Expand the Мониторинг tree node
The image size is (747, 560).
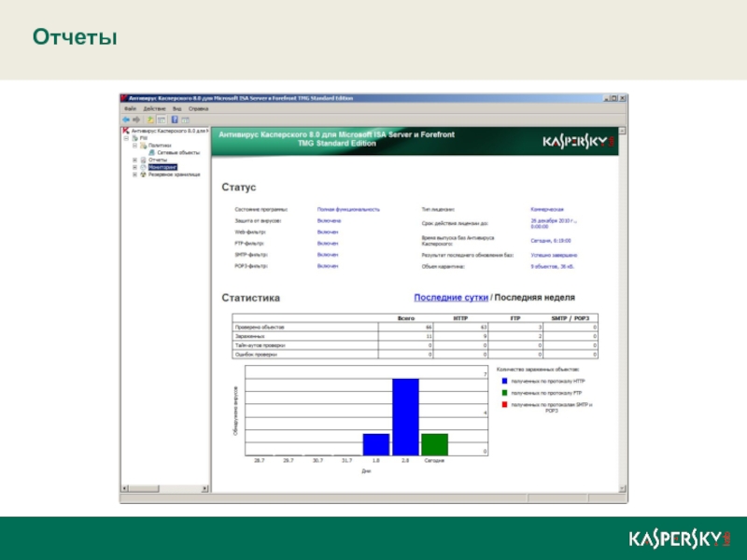(x=134, y=167)
